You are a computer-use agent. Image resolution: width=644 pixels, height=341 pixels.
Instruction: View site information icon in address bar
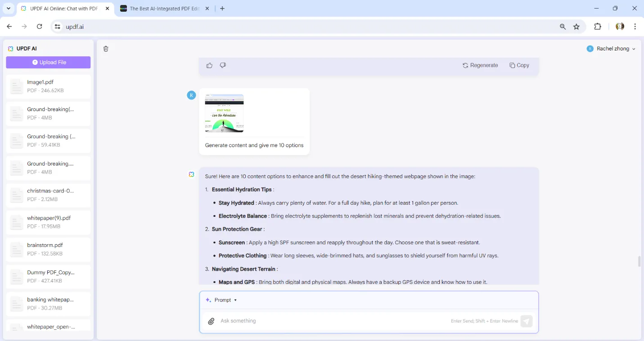click(x=57, y=27)
